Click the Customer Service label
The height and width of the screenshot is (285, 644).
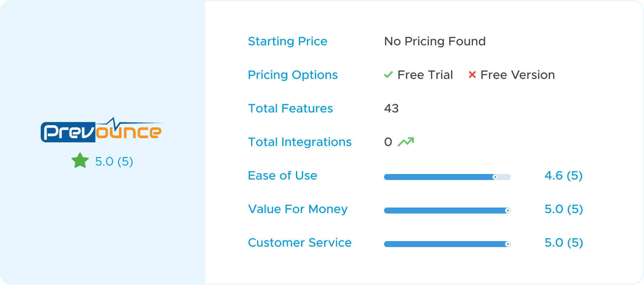point(300,243)
